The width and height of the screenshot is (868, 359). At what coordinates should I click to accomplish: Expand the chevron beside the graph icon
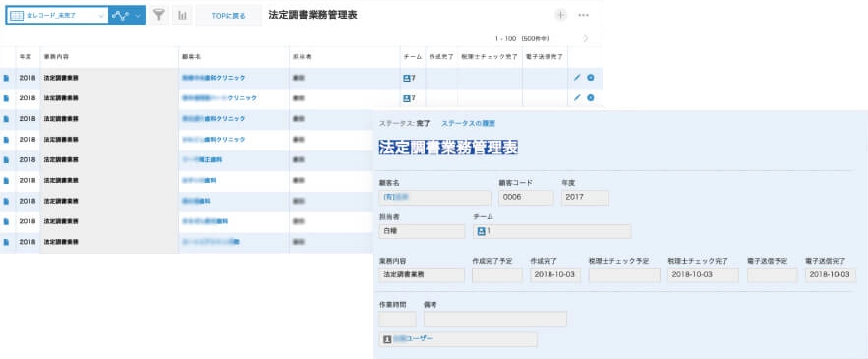pyautogui.click(x=139, y=16)
